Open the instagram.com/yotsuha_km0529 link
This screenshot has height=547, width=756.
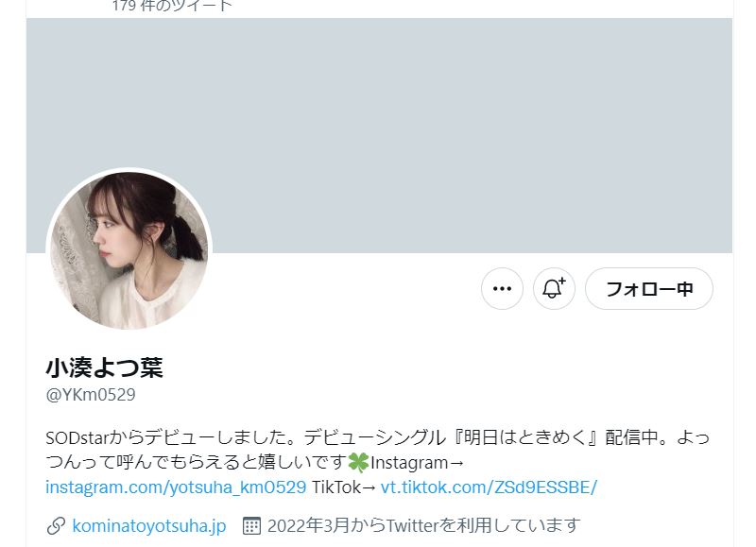pos(176,487)
